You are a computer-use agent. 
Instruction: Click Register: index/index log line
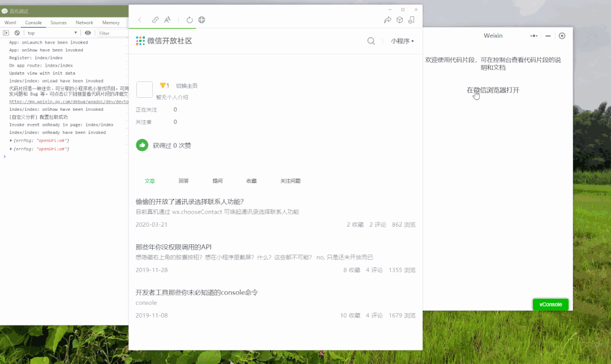point(36,58)
